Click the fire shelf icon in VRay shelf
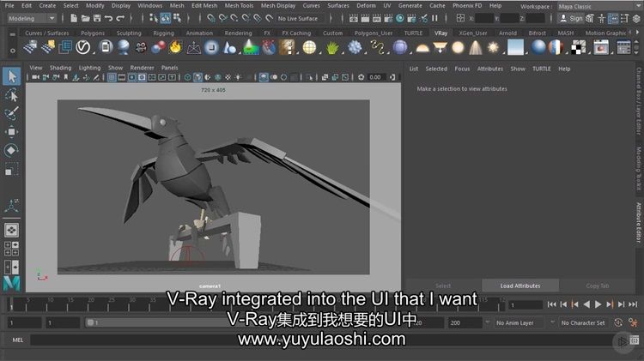This screenshot has height=361, width=644. point(176,47)
